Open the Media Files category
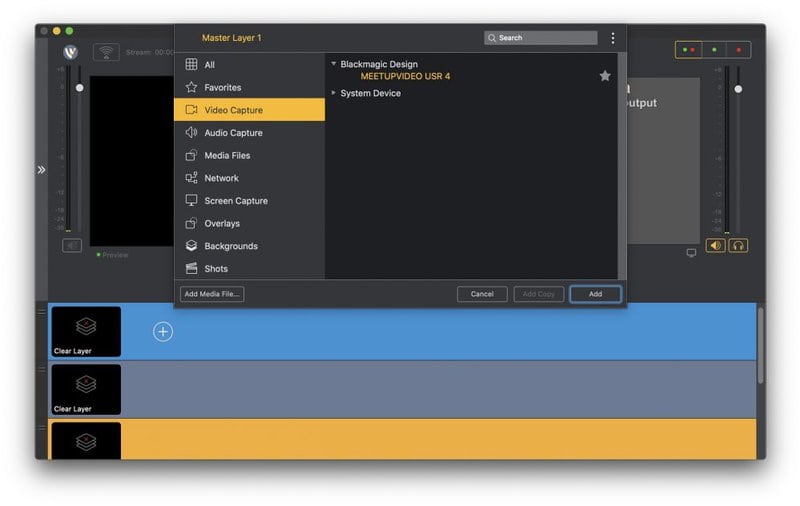The image size is (800, 506). pyautogui.click(x=227, y=156)
